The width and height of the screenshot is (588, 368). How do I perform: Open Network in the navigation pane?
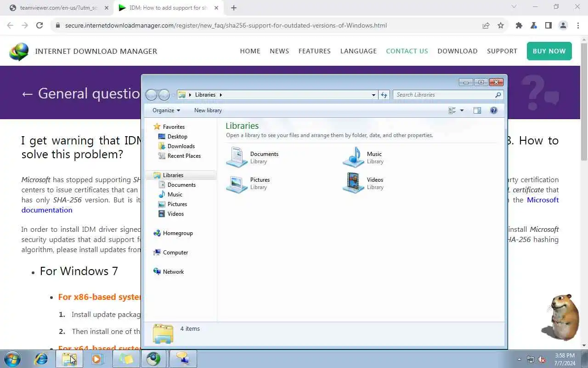tap(173, 272)
